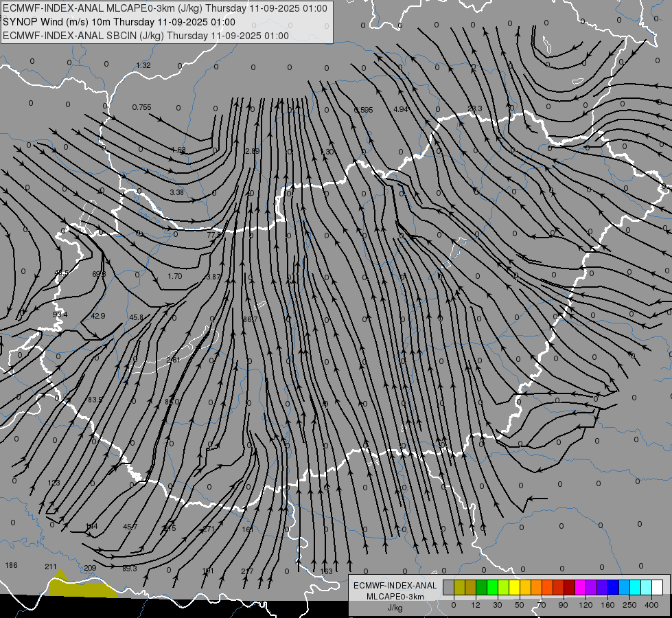
Task: Click the gray swatch in the legend
Action: tap(448, 587)
